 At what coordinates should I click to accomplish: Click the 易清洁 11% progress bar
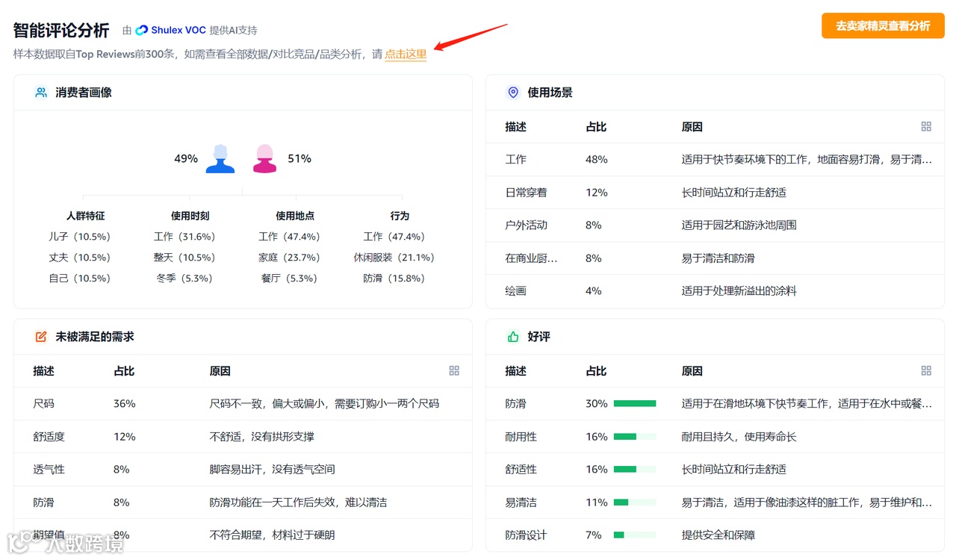pos(635,503)
